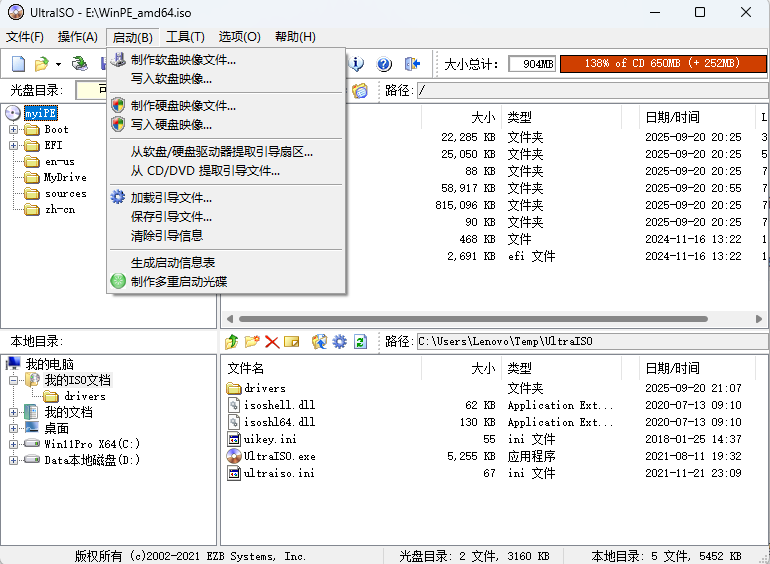This screenshot has width=770, height=564.
Task: Click the disc properties icon beside 路径
Action: pos(360,90)
